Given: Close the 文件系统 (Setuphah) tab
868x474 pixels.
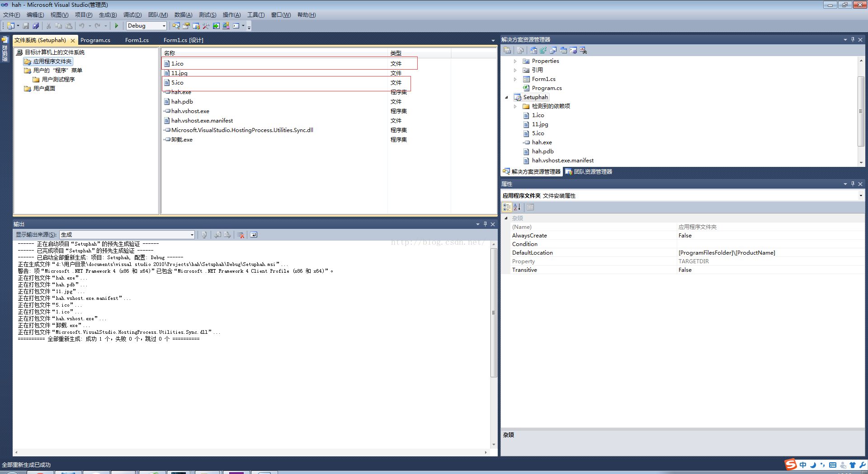Looking at the screenshot, I should 73,40.
